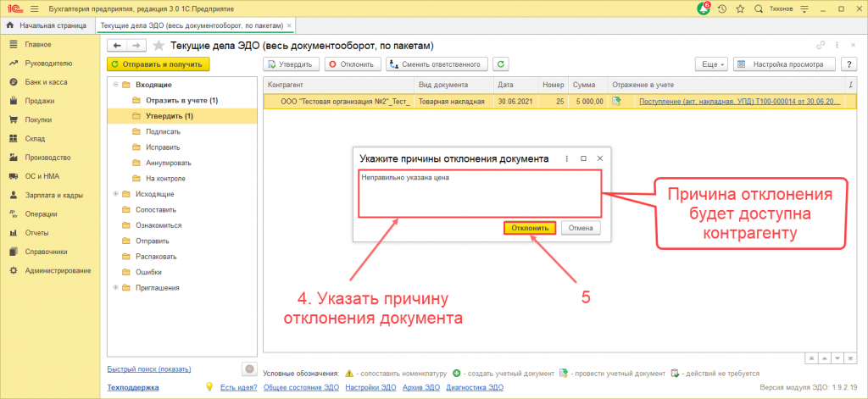Confirm rejection with dialog Отклонить button
This screenshot has width=868, height=399.
[x=530, y=227]
